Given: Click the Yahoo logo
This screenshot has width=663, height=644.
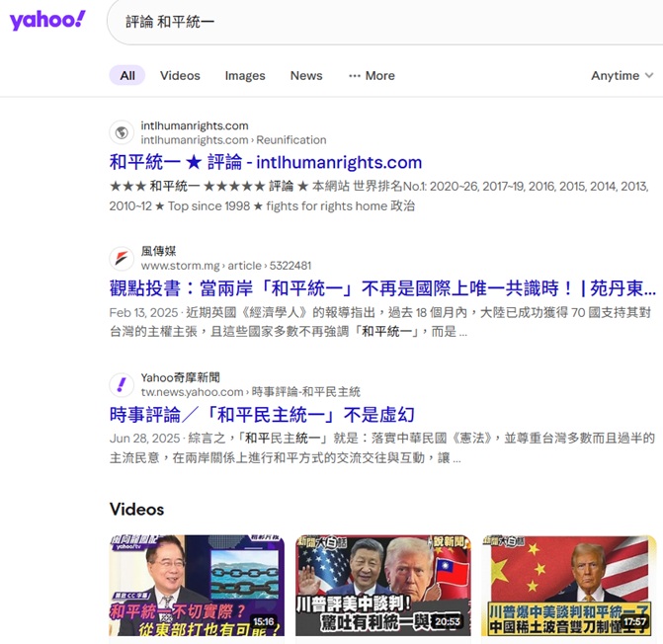Looking at the screenshot, I should 47,21.
